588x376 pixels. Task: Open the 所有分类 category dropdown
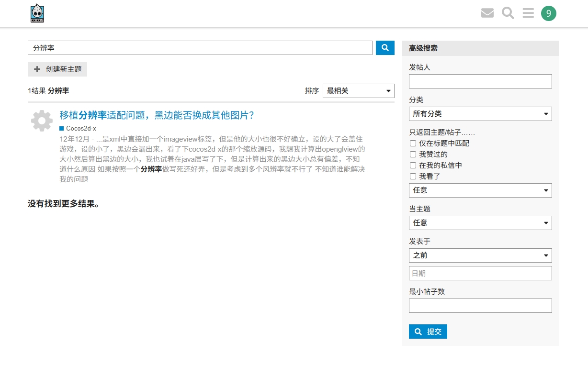point(480,113)
